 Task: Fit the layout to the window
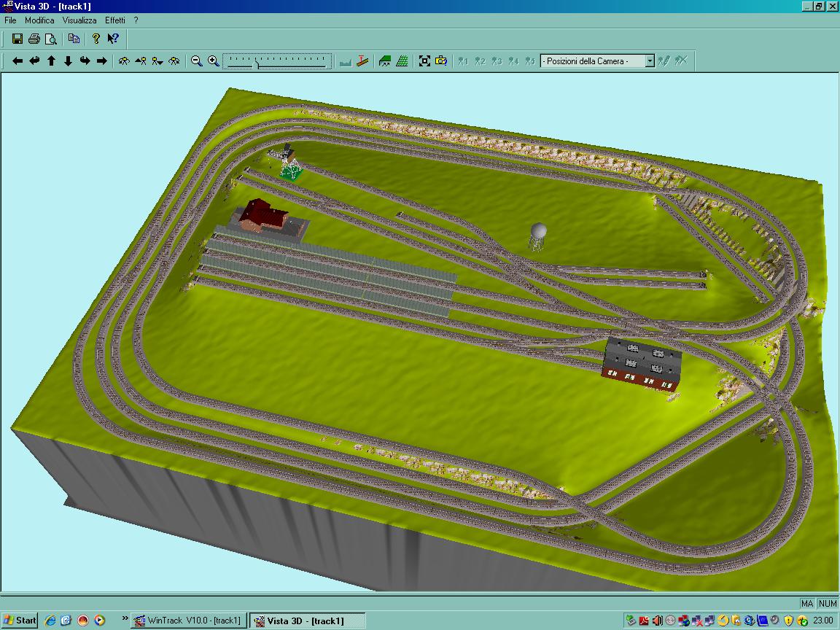point(424,61)
